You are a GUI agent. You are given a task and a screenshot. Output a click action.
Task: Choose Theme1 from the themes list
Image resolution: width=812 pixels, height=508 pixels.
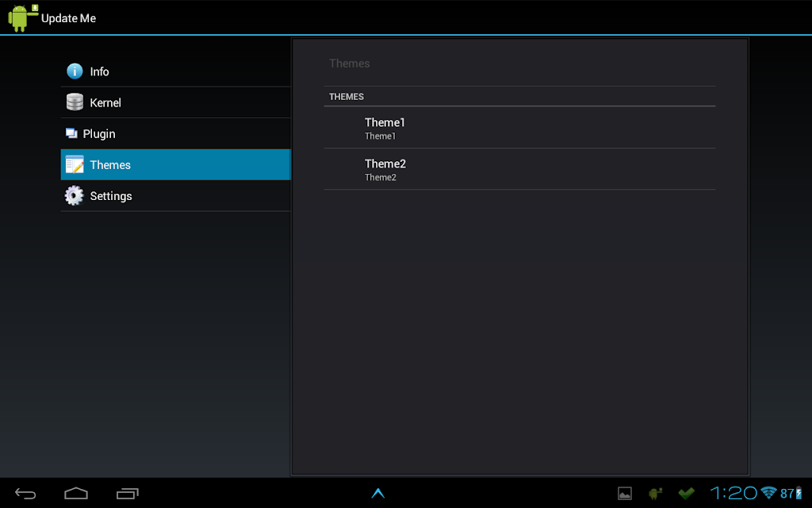519,128
